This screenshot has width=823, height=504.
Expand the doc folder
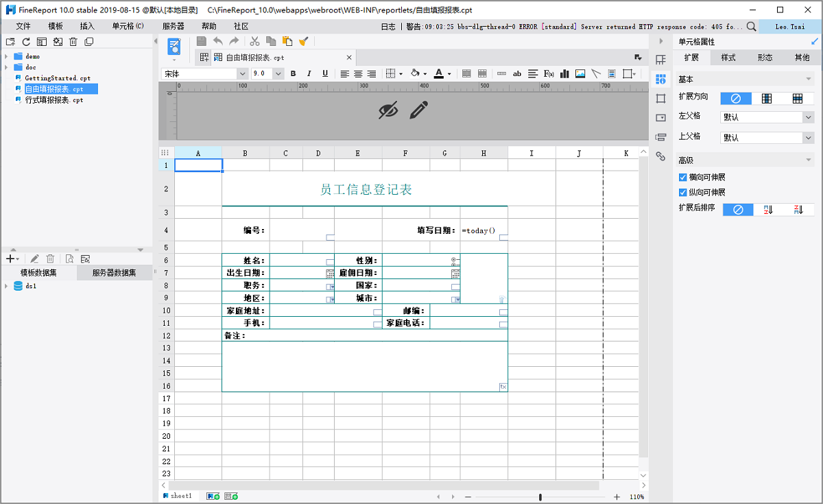tap(6, 67)
